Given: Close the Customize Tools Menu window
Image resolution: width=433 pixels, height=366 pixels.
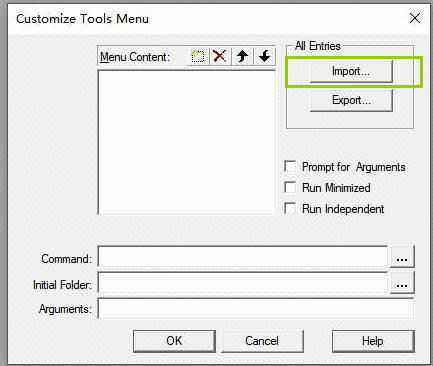Looking at the screenshot, I should (415, 18).
